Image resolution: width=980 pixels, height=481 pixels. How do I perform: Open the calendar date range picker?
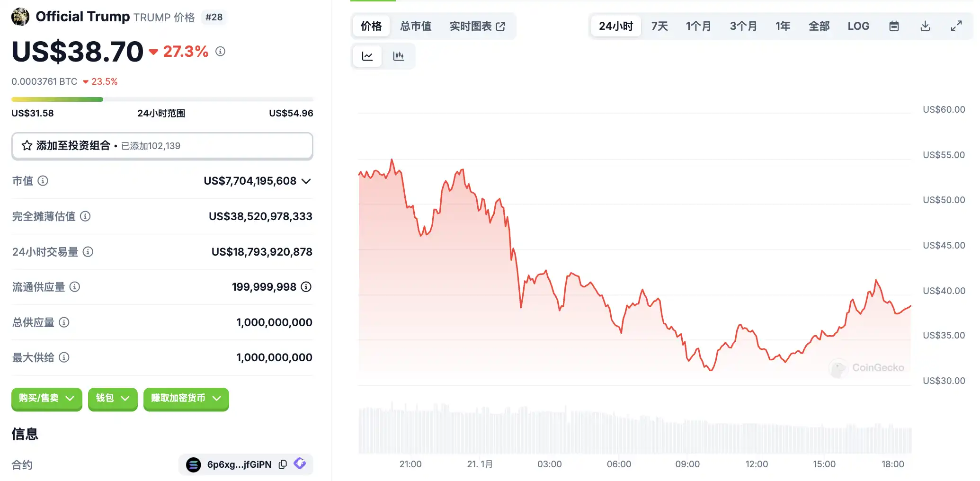coord(894,26)
